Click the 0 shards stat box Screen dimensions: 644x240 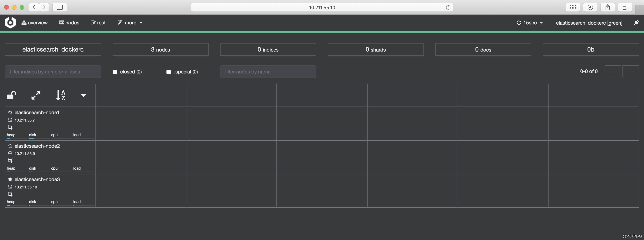(376, 50)
